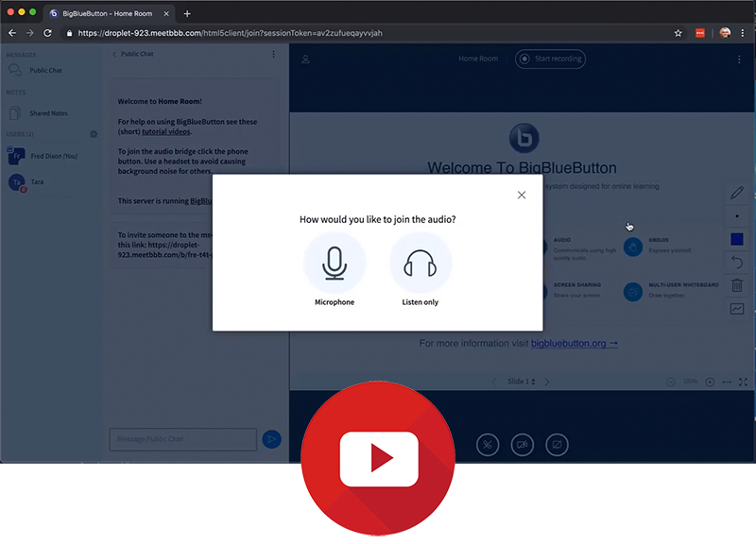This screenshot has width=756, height=544.
Task: Undo the last whiteboard annotation
Action: (x=737, y=262)
